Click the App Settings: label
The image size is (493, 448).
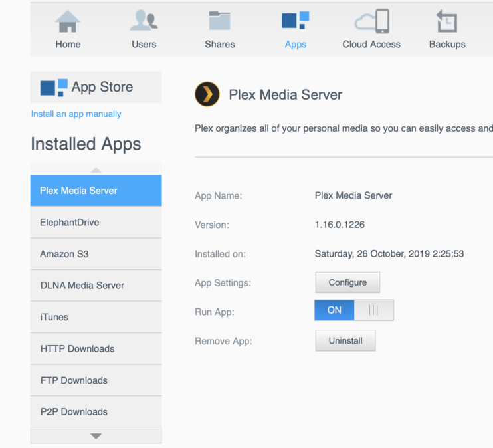[x=223, y=283]
